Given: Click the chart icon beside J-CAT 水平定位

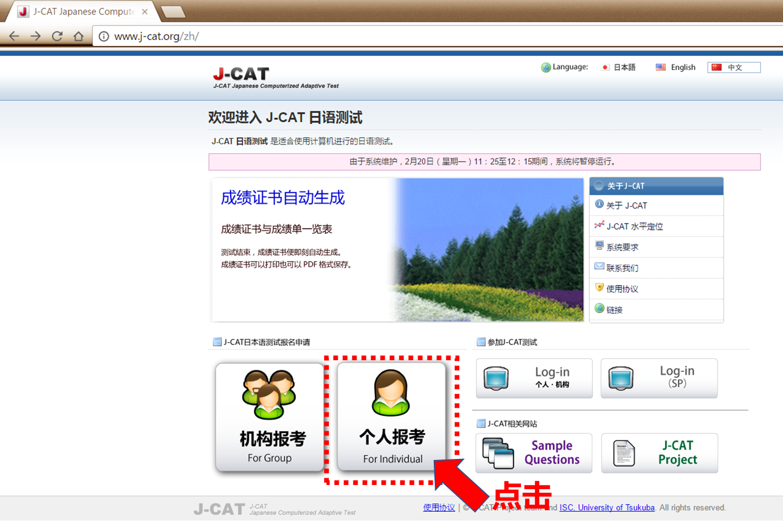Looking at the screenshot, I should 599,225.
